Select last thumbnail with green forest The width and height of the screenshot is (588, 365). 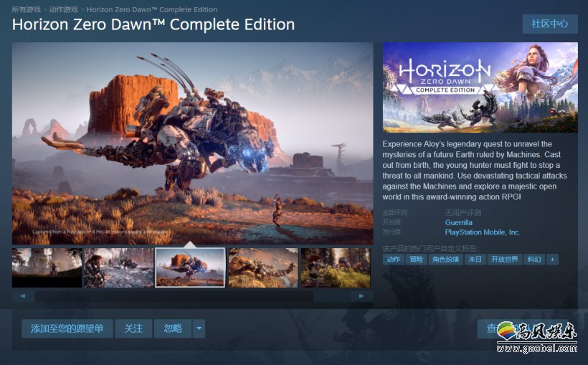click(336, 268)
